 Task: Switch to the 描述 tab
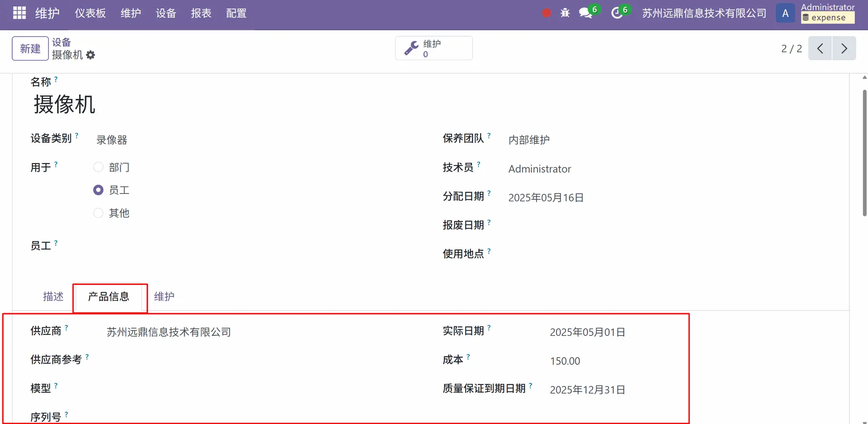click(53, 297)
